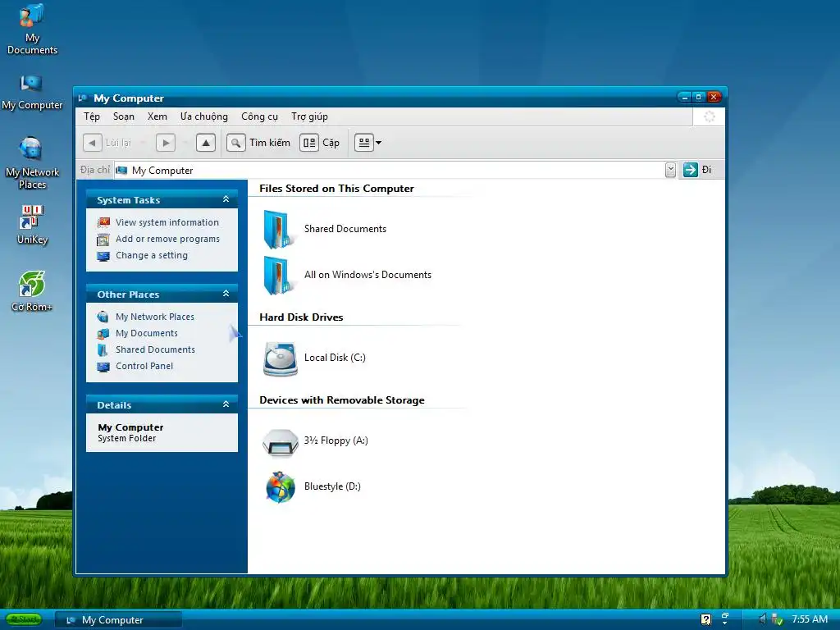Click Add or remove programs link
Screen dimensions: 840x630
pos(167,239)
